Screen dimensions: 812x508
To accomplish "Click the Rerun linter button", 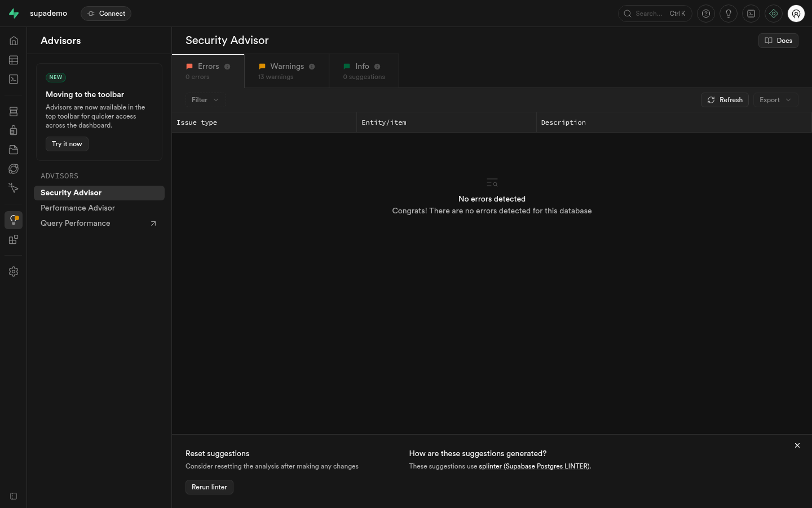I will pyautogui.click(x=209, y=487).
